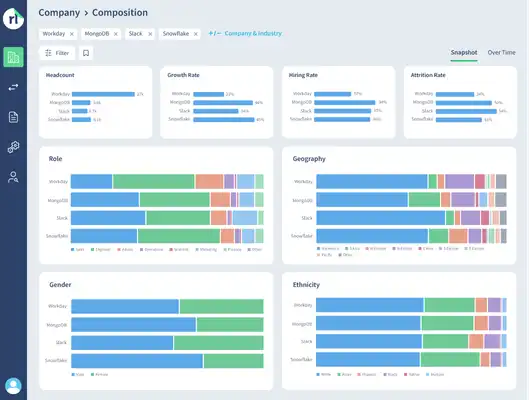The image size is (529, 400).
Task: Click the rl logo in the sidebar
Action: pyautogui.click(x=13, y=19)
